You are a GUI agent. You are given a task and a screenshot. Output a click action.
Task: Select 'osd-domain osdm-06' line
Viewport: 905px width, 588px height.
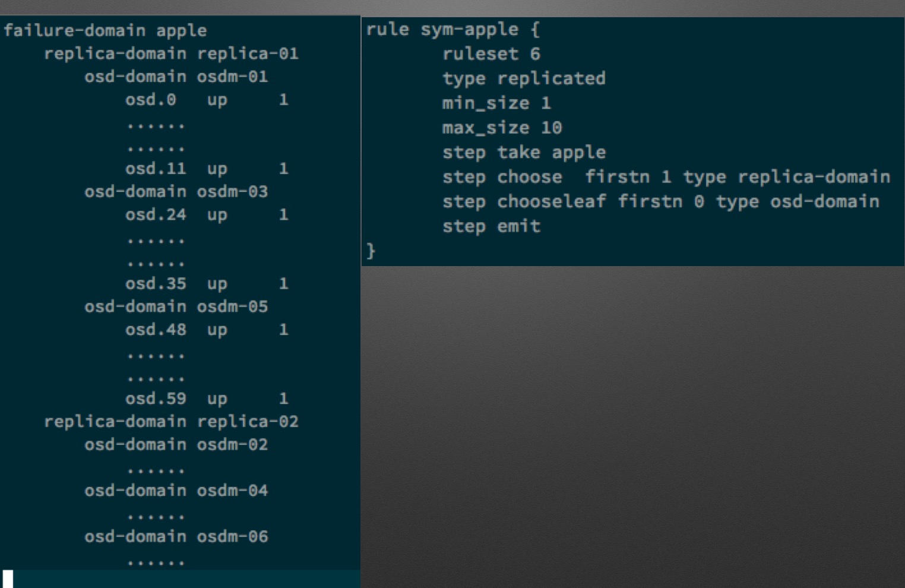point(176,536)
